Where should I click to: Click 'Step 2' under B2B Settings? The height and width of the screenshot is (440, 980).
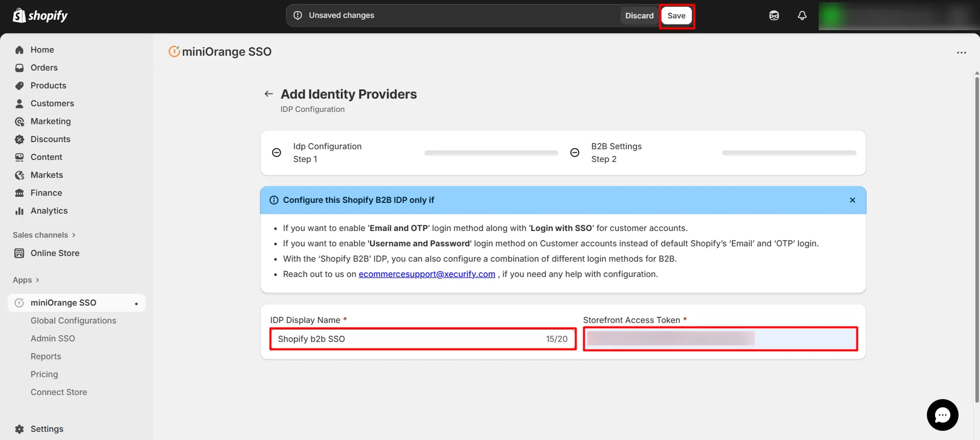604,159
